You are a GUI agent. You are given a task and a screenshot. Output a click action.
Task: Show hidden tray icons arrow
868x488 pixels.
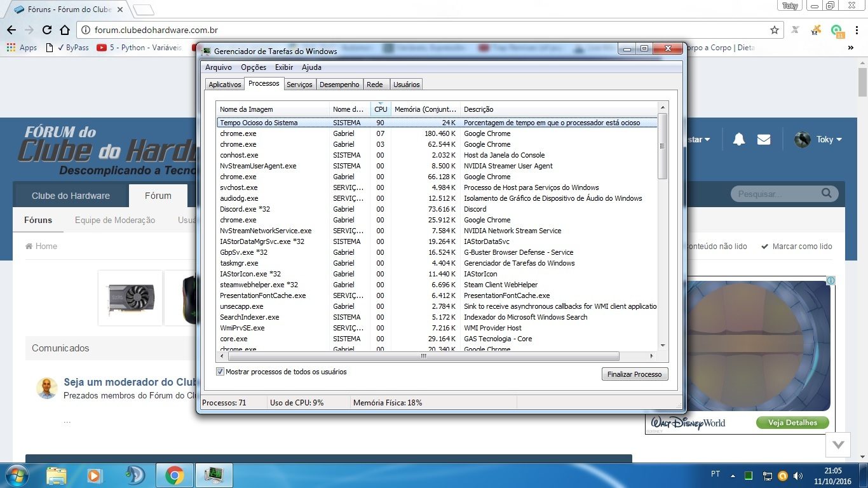tap(734, 475)
